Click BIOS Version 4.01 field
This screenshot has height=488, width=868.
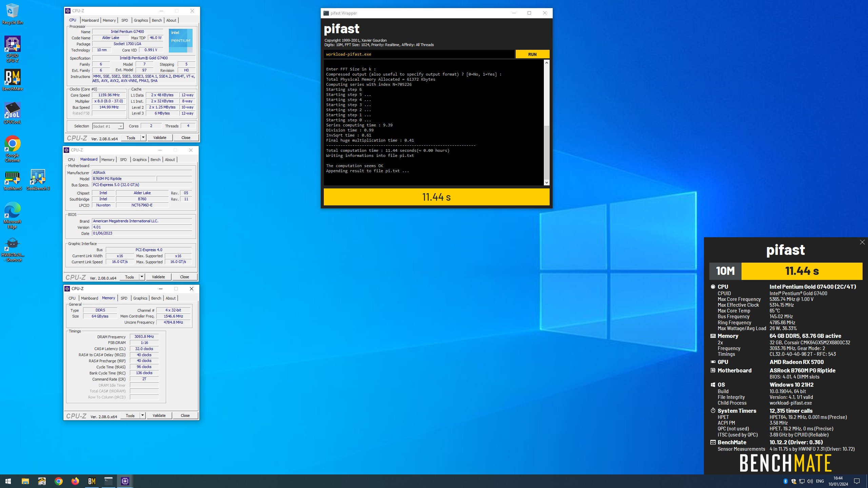pos(142,227)
